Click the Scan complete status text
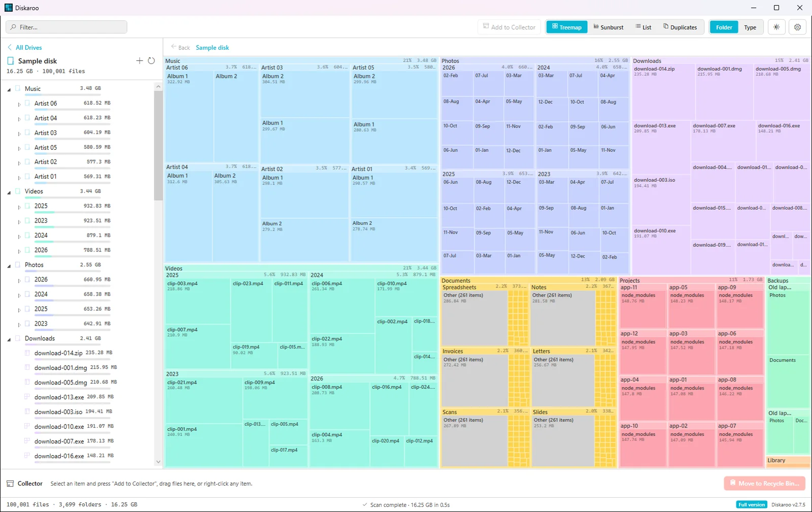Screen dimensions: 812x512 (410, 505)
